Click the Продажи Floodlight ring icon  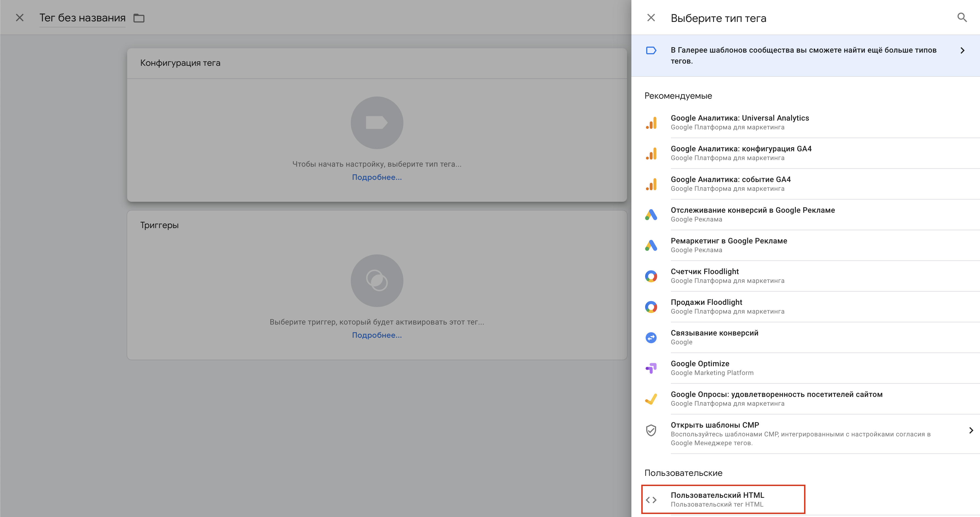tap(651, 307)
